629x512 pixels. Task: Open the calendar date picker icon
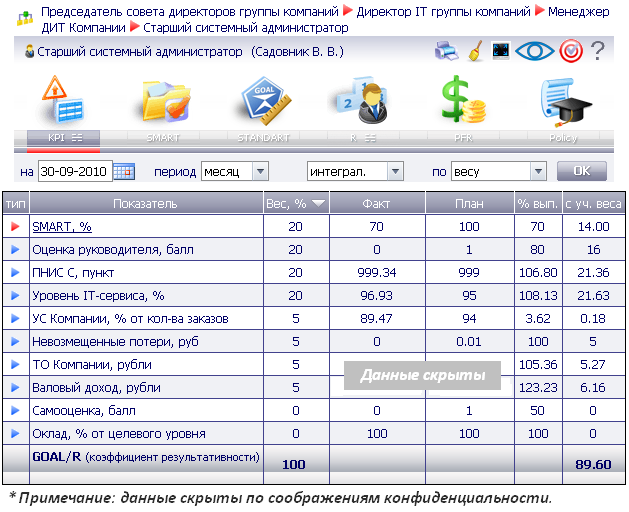(x=124, y=172)
